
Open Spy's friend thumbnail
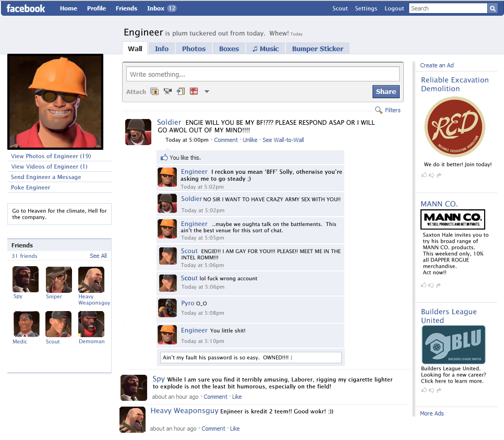(x=26, y=279)
